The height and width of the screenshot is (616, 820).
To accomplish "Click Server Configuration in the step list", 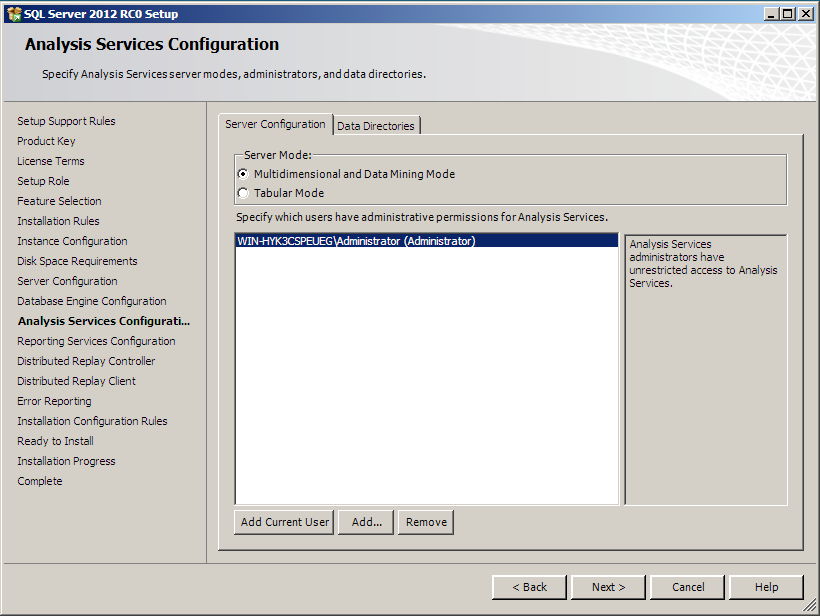I will pos(67,281).
